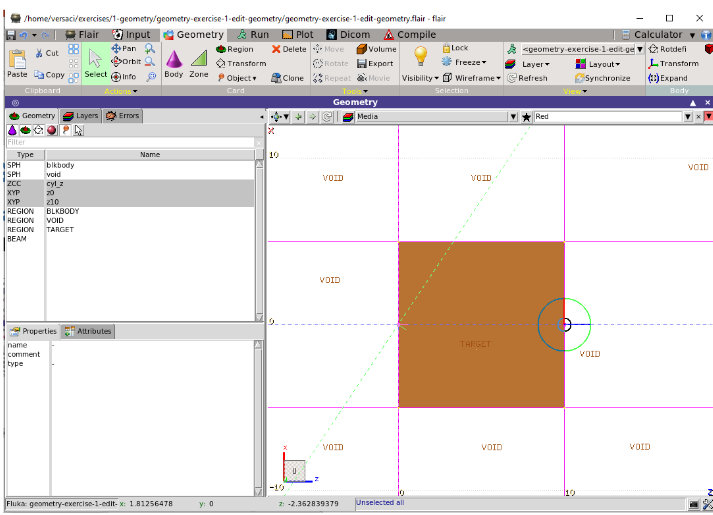Viewport: 713px width, 515px height.
Task: Toggle the pin objects filter icon
Action: (x=65, y=130)
